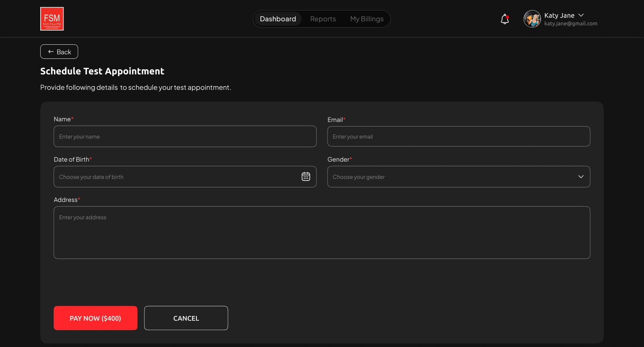This screenshot has height=347, width=644.
Task: Click into the Enter your email field
Action: click(459, 136)
